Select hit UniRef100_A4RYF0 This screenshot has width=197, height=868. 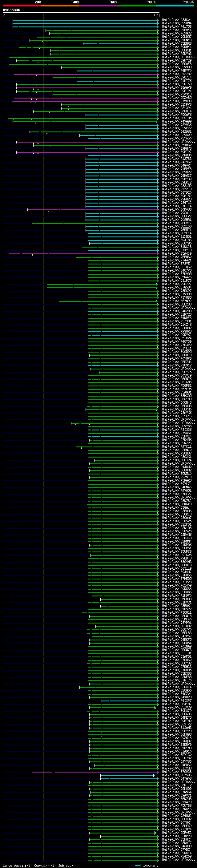(x=177, y=71)
